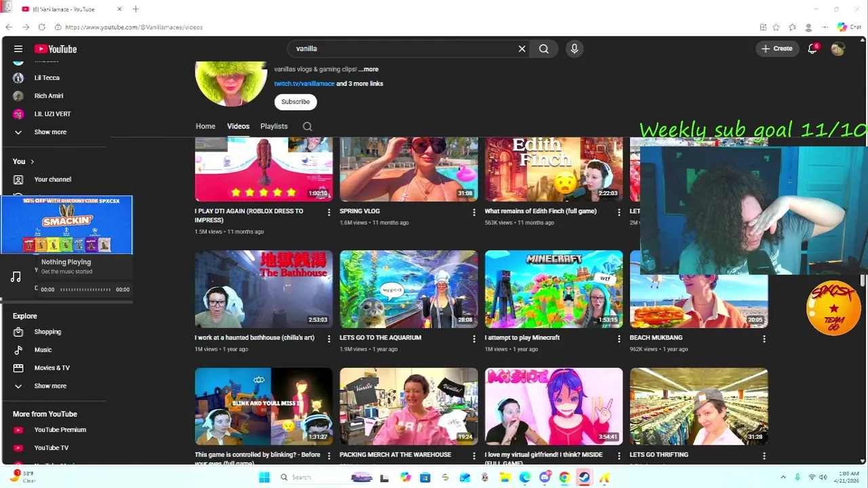The height and width of the screenshot is (488, 868).
Task: Open the account avatar menu
Action: [x=838, y=49]
